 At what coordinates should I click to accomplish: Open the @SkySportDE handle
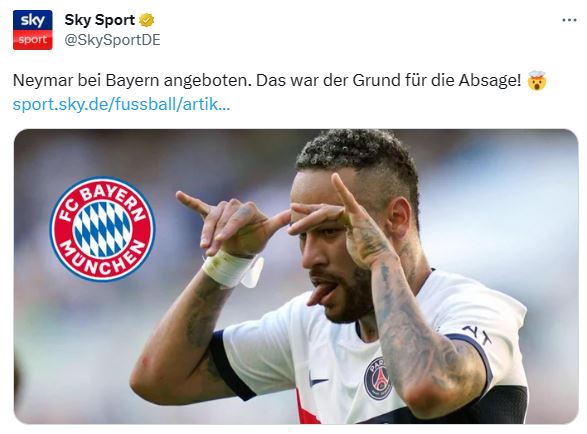[112, 40]
